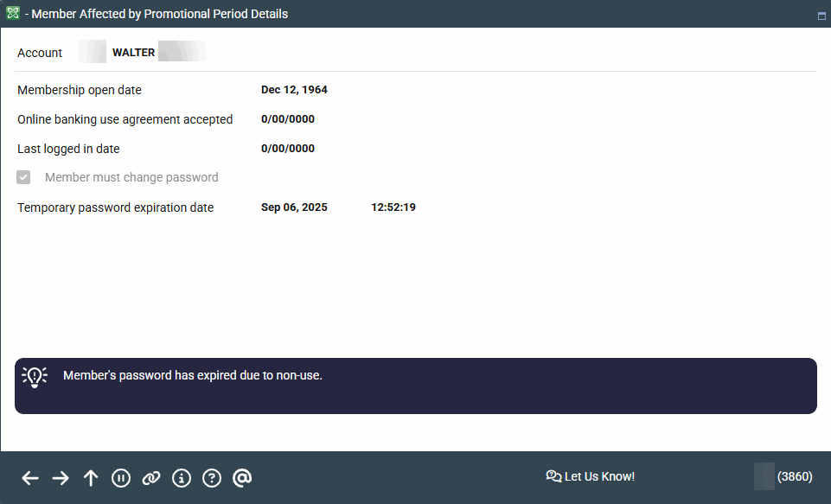Click the @ symbol icon

point(242,478)
